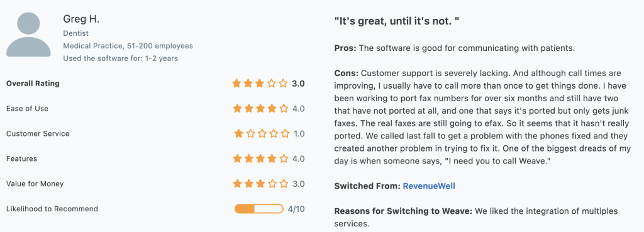Click the Medical Practice, 51-200 employees text
644x232 pixels.
tap(128, 46)
